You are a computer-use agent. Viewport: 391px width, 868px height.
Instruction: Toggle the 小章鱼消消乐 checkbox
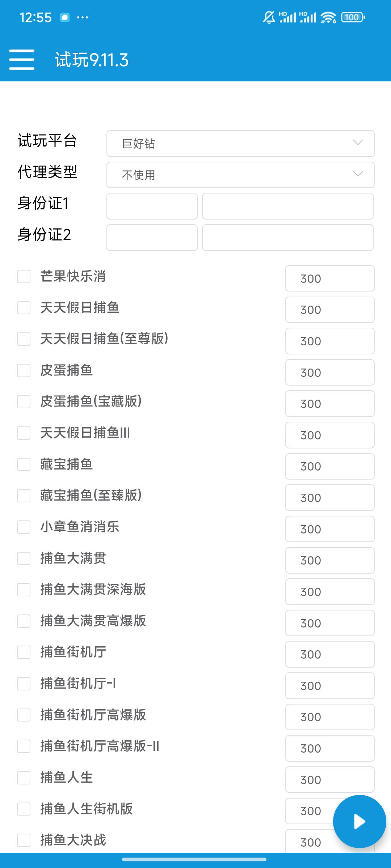[24, 527]
